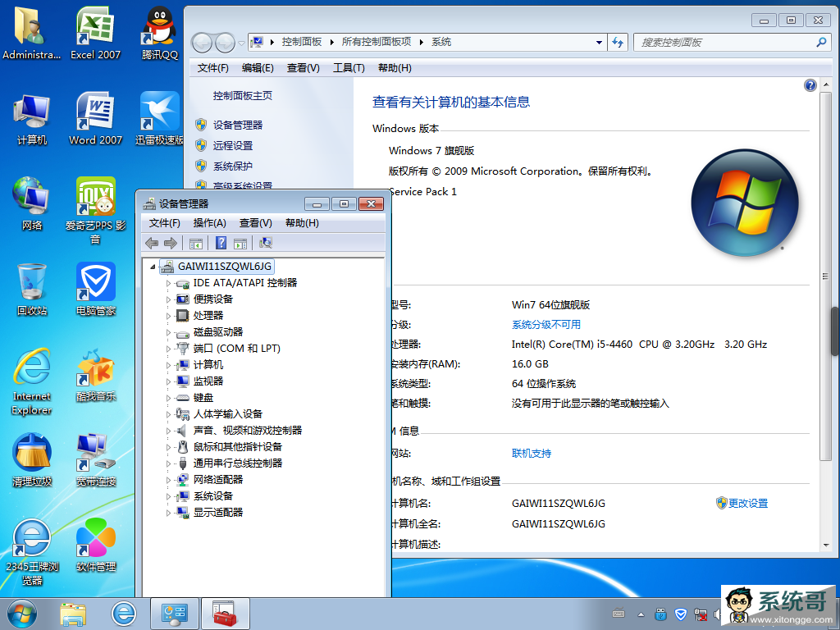This screenshot has height=630, width=840.
Task: Open 远程设置 link in the left pane
Action: (x=232, y=146)
